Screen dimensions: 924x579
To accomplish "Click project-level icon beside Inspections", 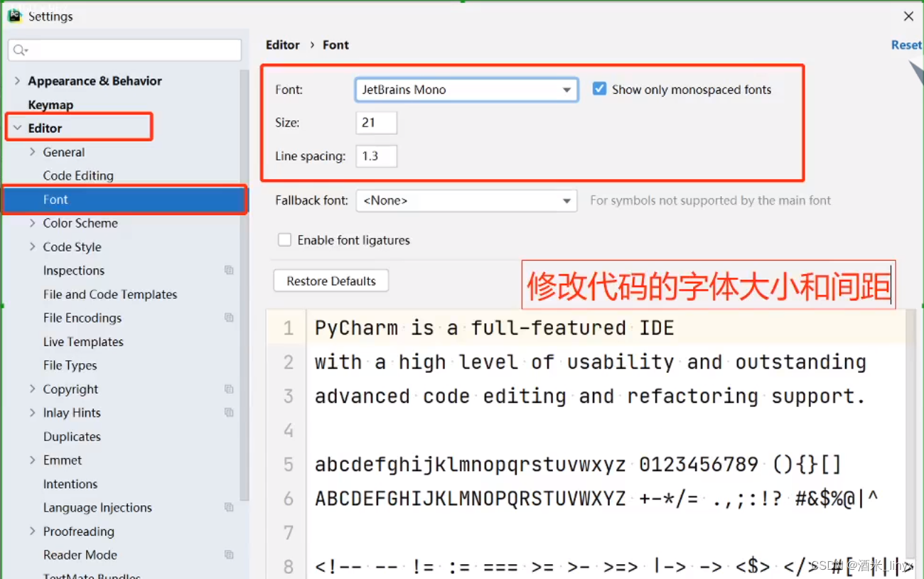I will [x=229, y=270].
